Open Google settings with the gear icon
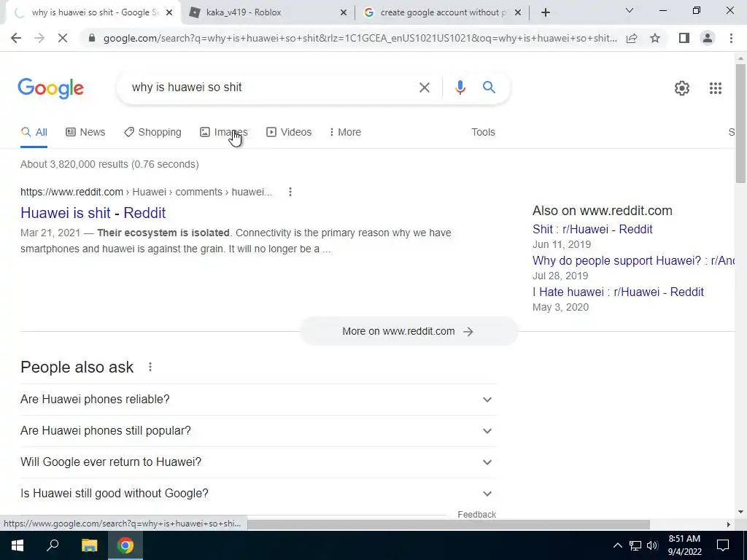747x560 pixels. (x=682, y=88)
